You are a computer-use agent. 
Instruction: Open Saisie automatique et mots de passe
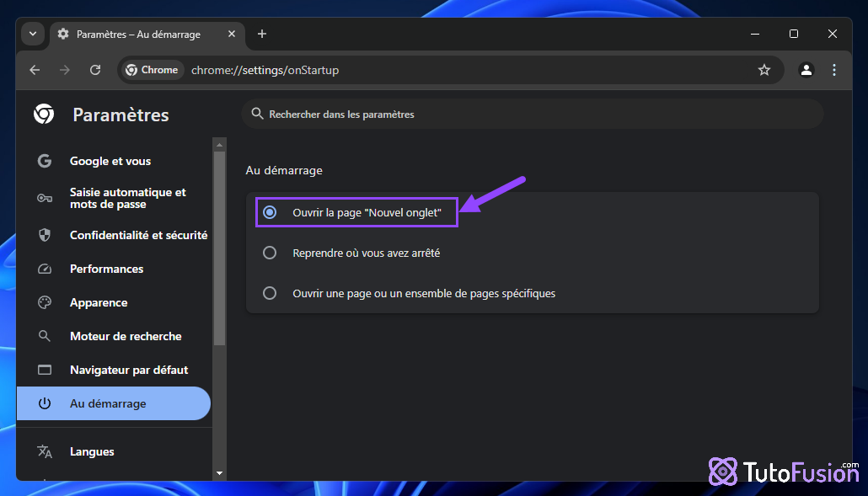pos(114,198)
